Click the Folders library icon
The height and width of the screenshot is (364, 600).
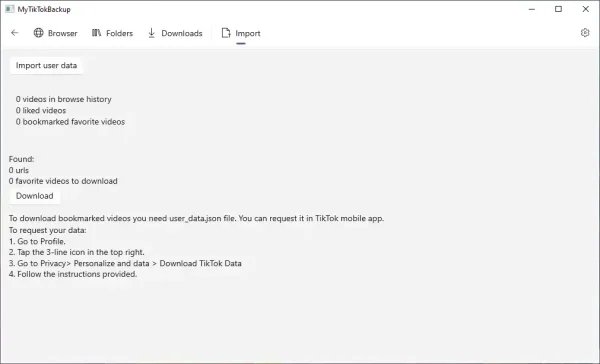pyautogui.click(x=96, y=33)
